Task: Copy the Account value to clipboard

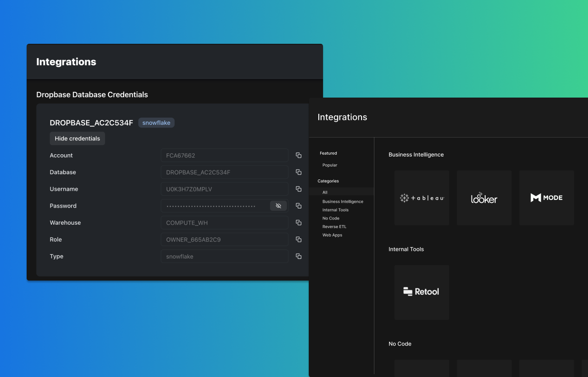Action: tap(298, 155)
